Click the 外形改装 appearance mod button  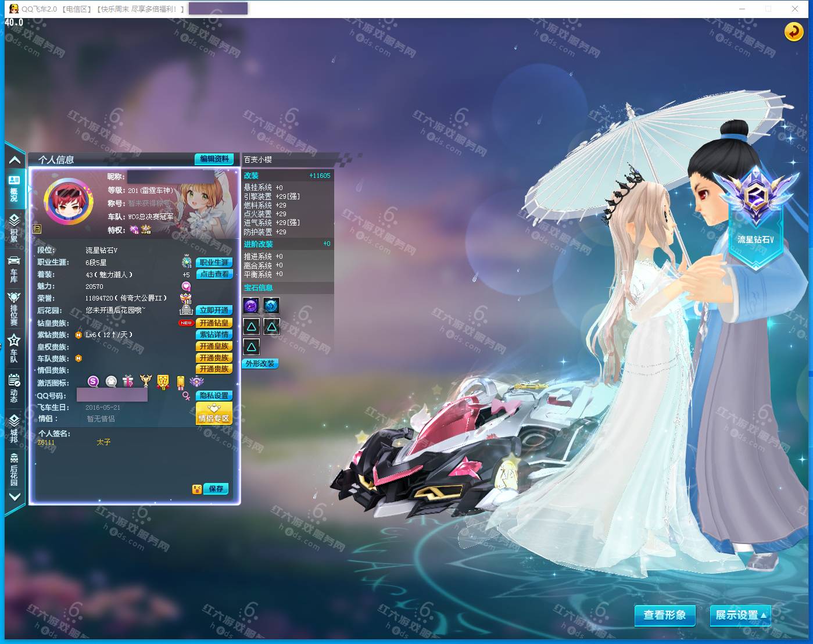pos(260,363)
